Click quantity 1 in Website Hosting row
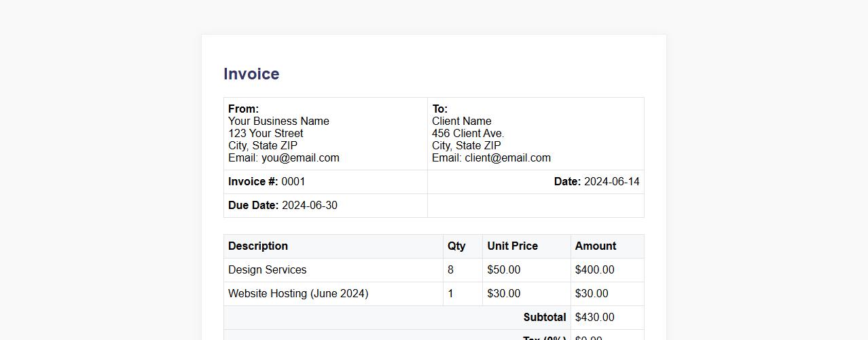Image resolution: width=868 pixels, height=340 pixels. coord(450,294)
